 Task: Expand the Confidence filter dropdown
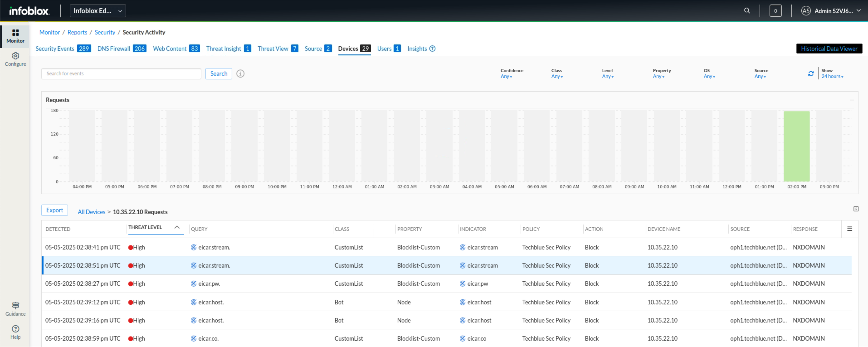tap(506, 76)
